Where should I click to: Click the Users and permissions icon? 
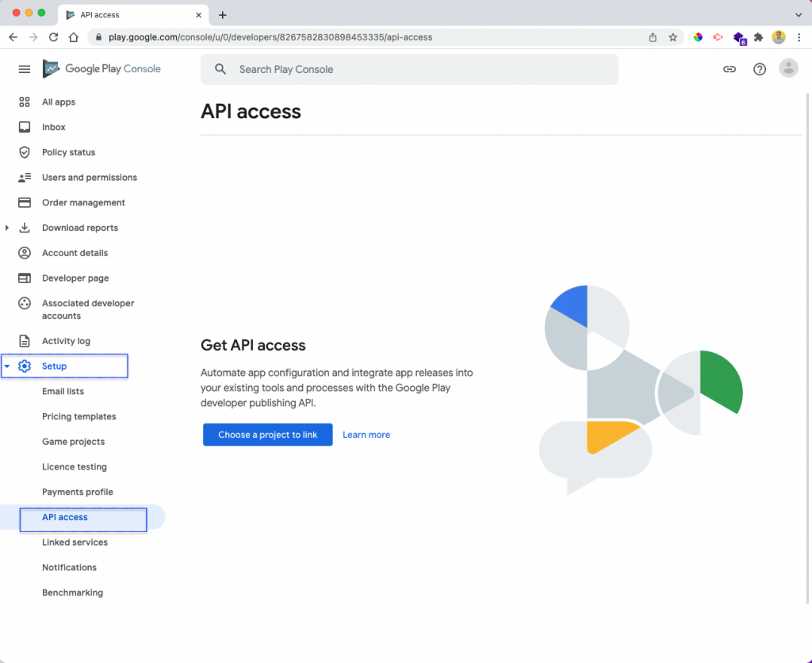(x=25, y=177)
